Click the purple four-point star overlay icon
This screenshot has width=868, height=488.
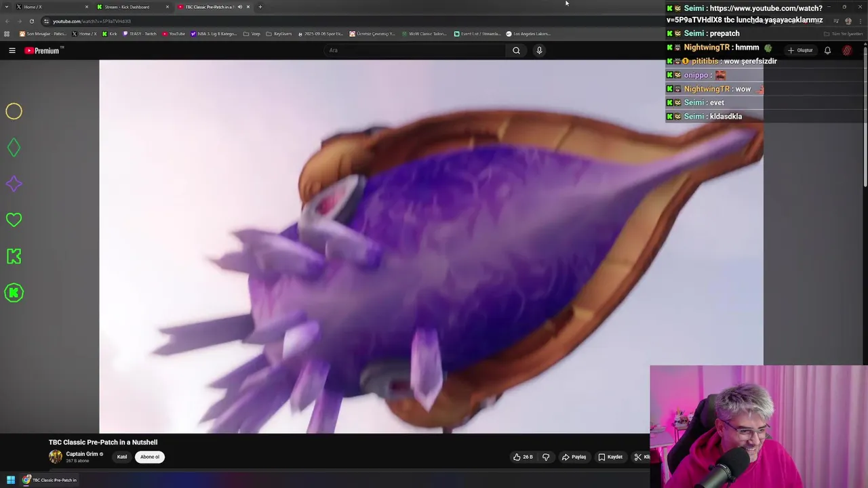click(x=14, y=184)
